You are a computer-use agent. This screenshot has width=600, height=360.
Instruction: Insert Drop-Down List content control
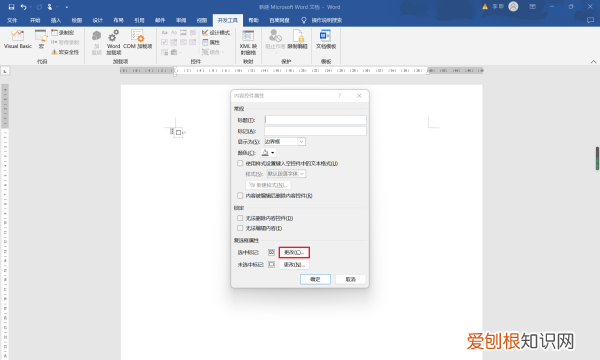pos(183,42)
